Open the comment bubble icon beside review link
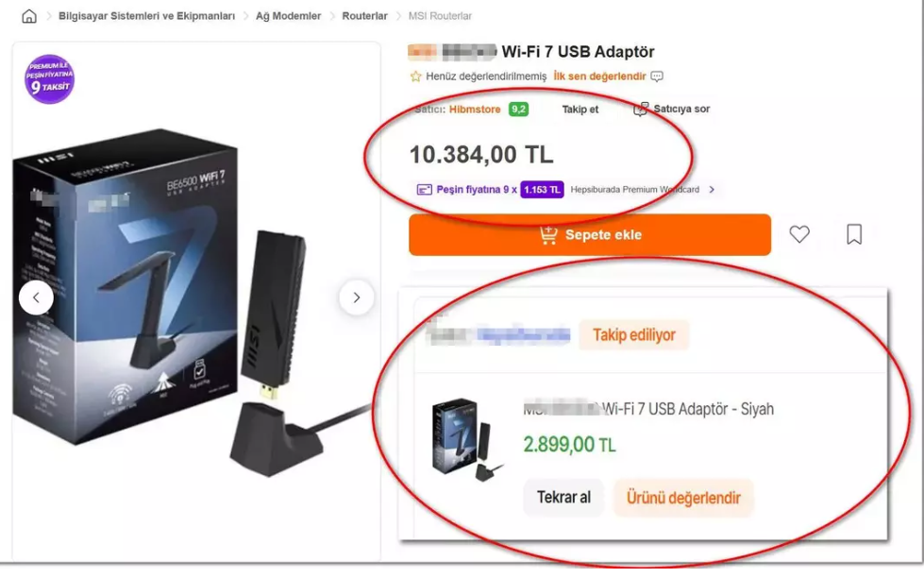Screen dimensions: 924x578 point(657,76)
